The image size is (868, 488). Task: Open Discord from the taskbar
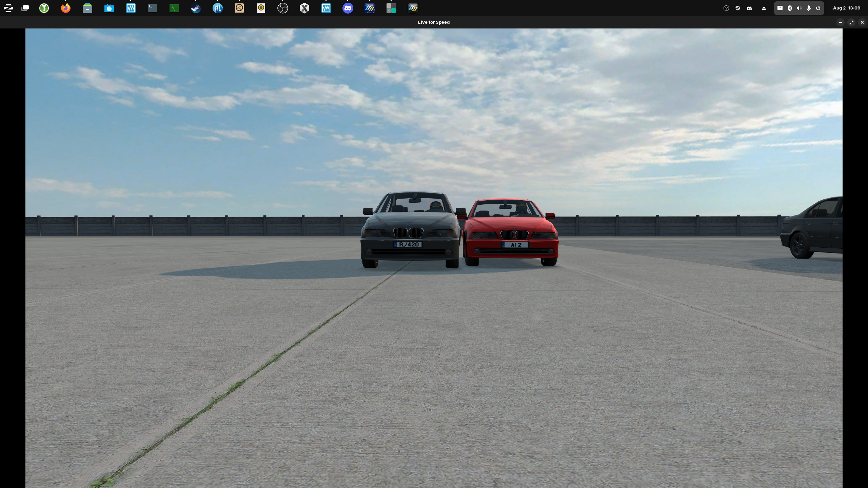coord(348,8)
